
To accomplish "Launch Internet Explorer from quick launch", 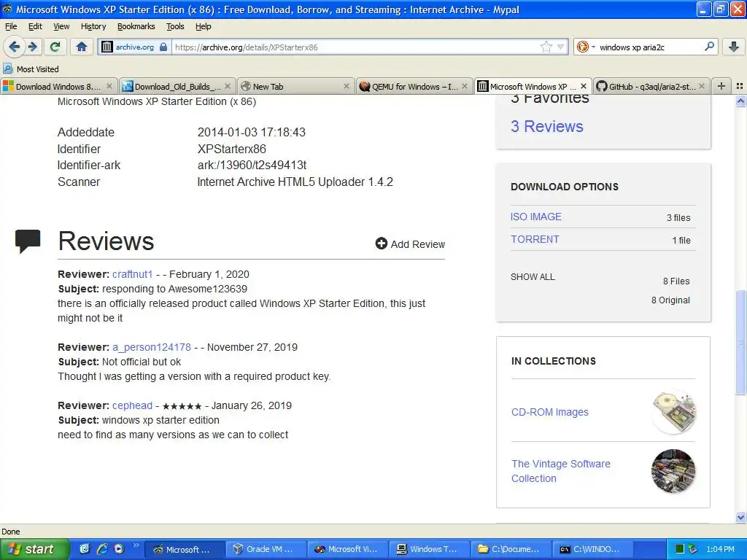I will [x=102, y=549].
